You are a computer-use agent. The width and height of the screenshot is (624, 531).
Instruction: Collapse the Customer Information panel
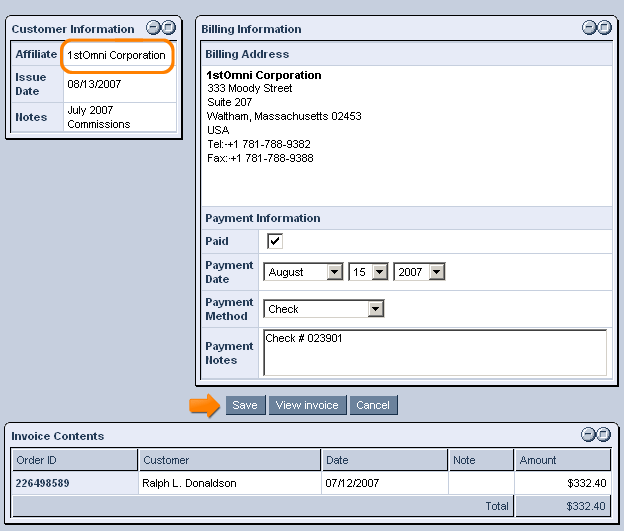153,29
